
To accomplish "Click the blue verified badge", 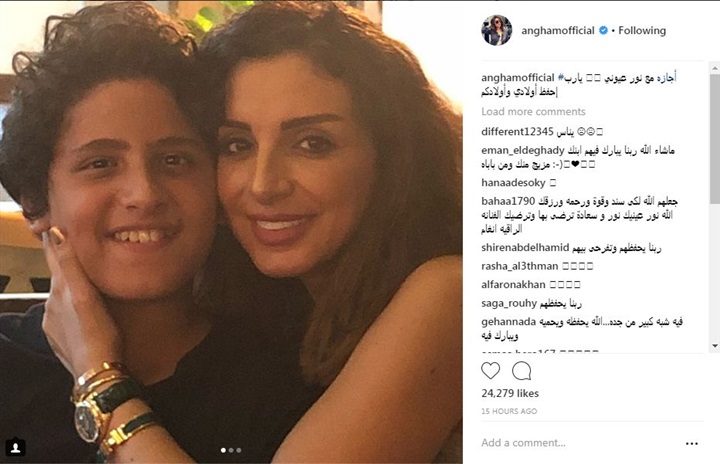I will (x=603, y=30).
